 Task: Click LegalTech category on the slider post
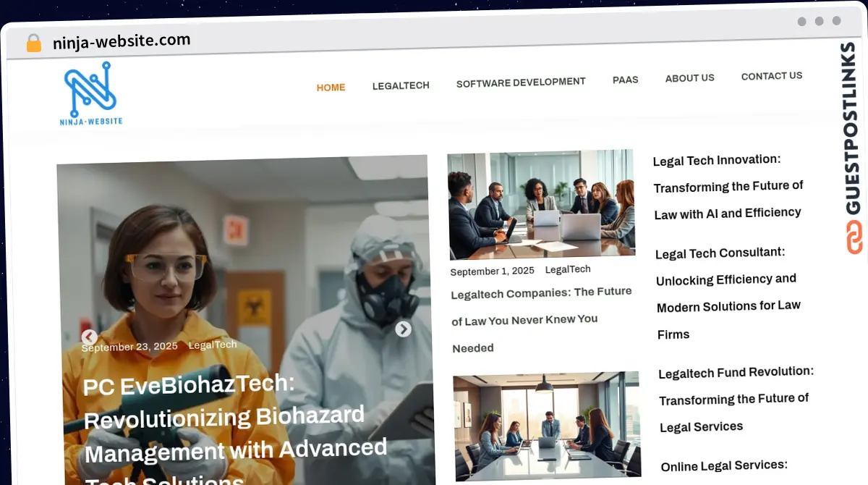coord(213,345)
